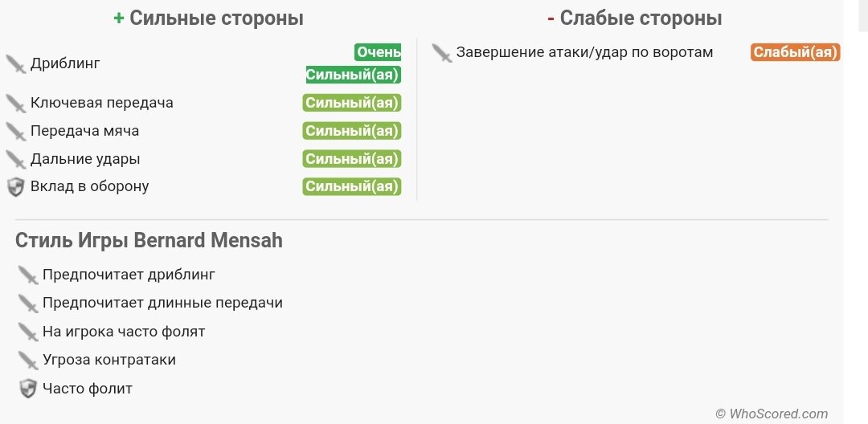This screenshot has height=424, width=868.
Task: Click the sword icon next to Предпочитает длинные передачи
Action: (x=27, y=304)
